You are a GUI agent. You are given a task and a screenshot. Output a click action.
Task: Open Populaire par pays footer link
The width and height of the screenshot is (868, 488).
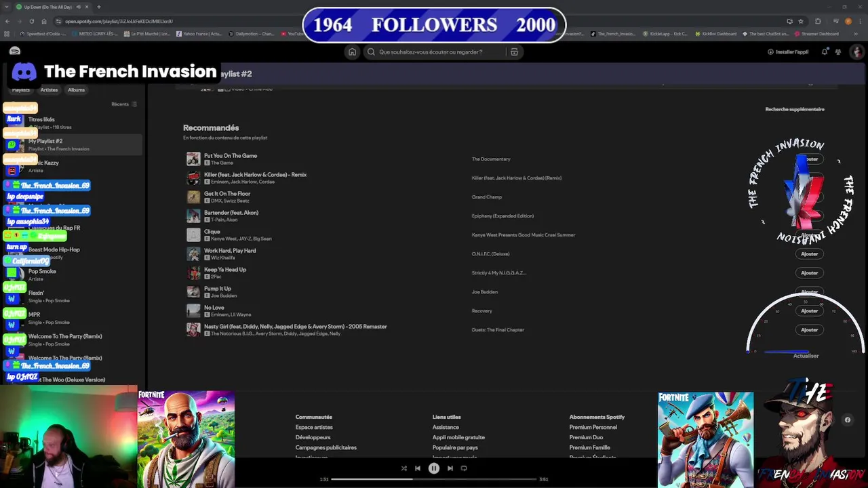455,447
